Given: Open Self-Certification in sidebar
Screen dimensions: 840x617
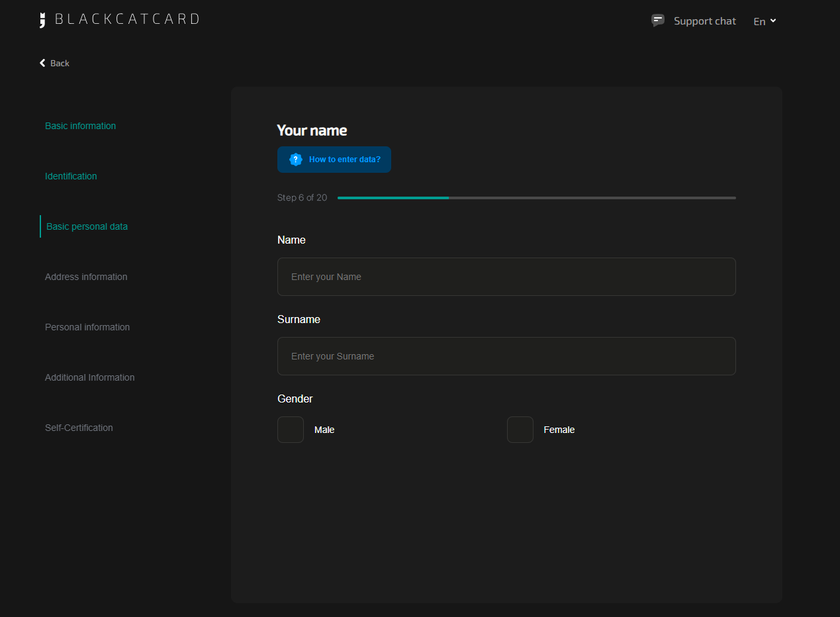Looking at the screenshot, I should pyautogui.click(x=79, y=428).
